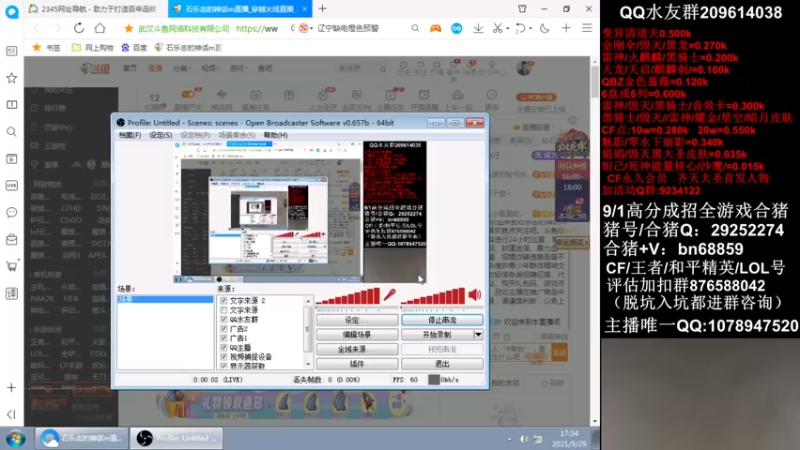Click the star icon in browser left sidebar
The height and width of the screenshot is (450, 800).
[x=11, y=78]
